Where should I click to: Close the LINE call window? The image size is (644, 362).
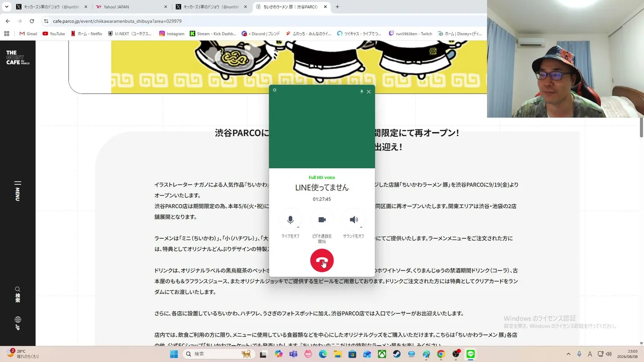369,92
